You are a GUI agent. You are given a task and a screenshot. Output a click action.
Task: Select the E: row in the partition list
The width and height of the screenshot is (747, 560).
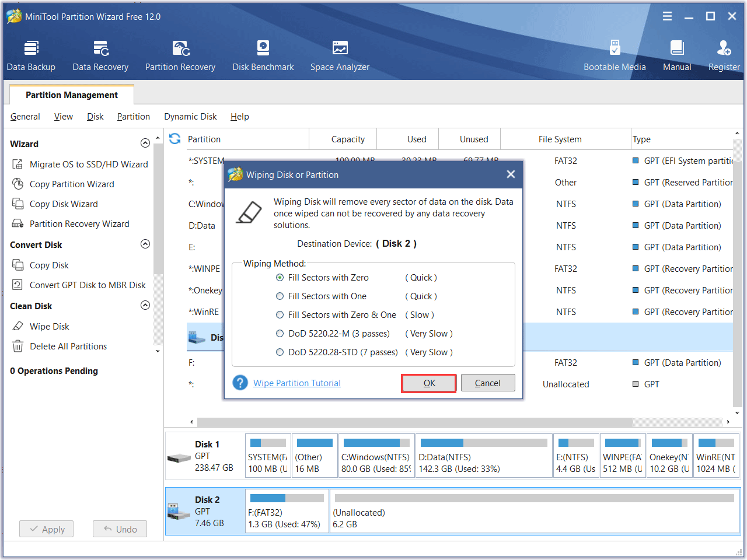459,247
